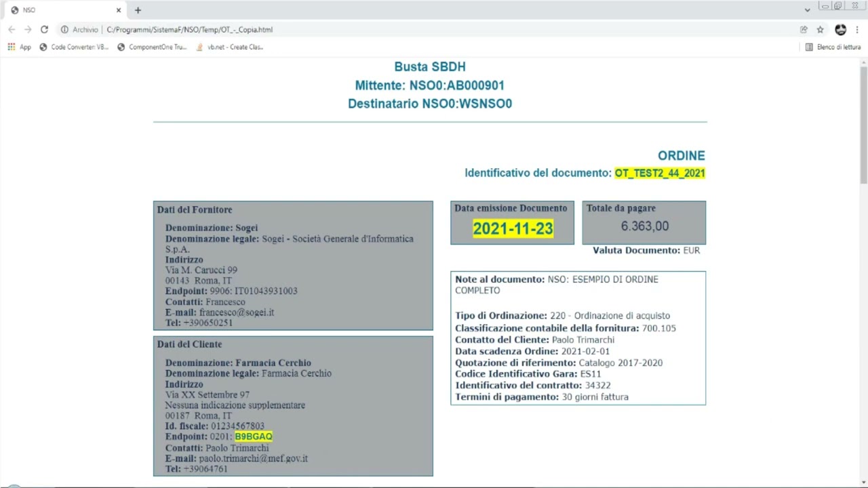Expand the tab search chevron dropdown
The image size is (868, 488).
(807, 10)
